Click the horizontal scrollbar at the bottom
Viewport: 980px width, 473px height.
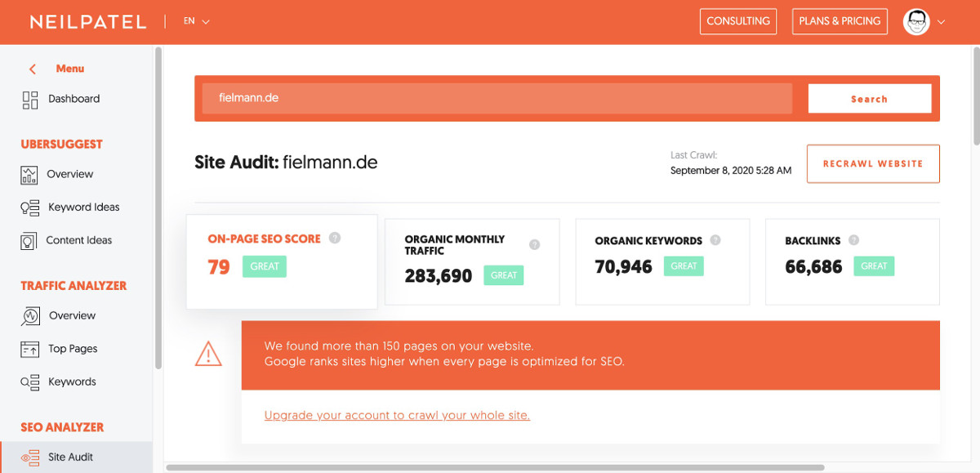point(495,468)
